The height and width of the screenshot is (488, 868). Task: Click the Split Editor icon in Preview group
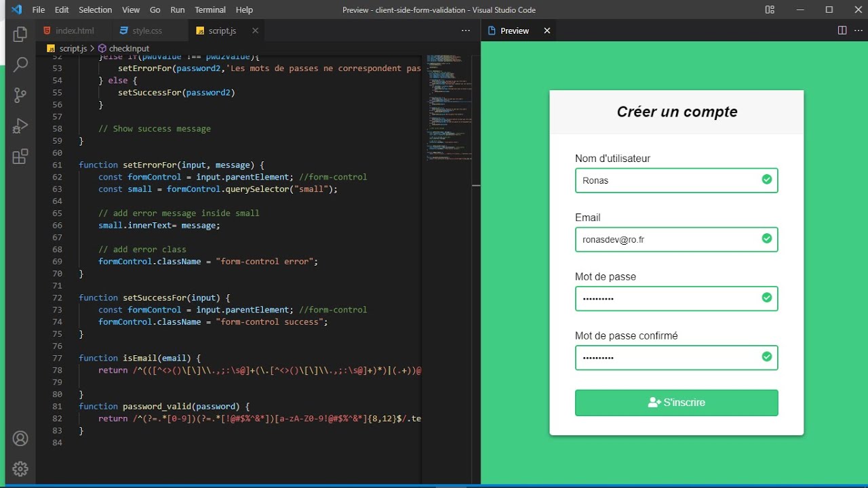click(842, 30)
